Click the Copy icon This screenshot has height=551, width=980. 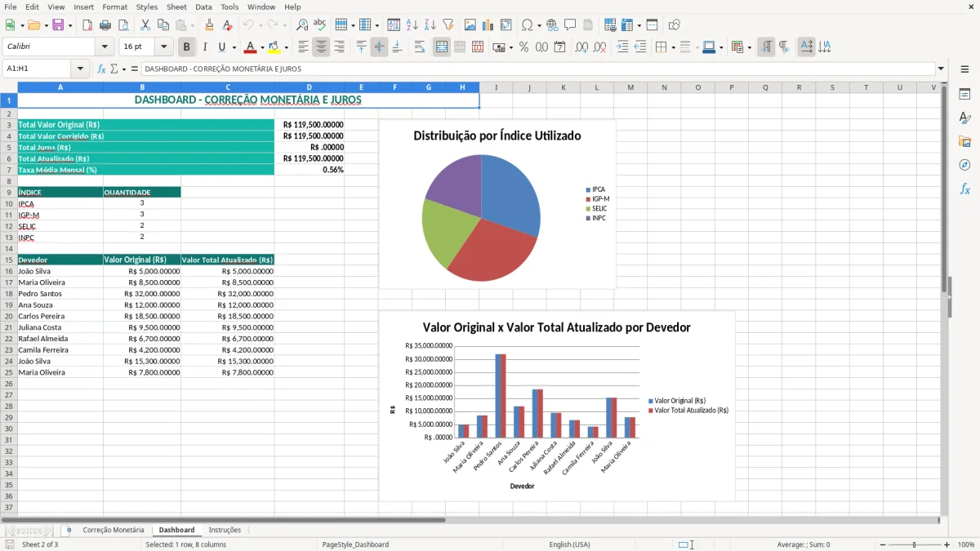(163, 25)
